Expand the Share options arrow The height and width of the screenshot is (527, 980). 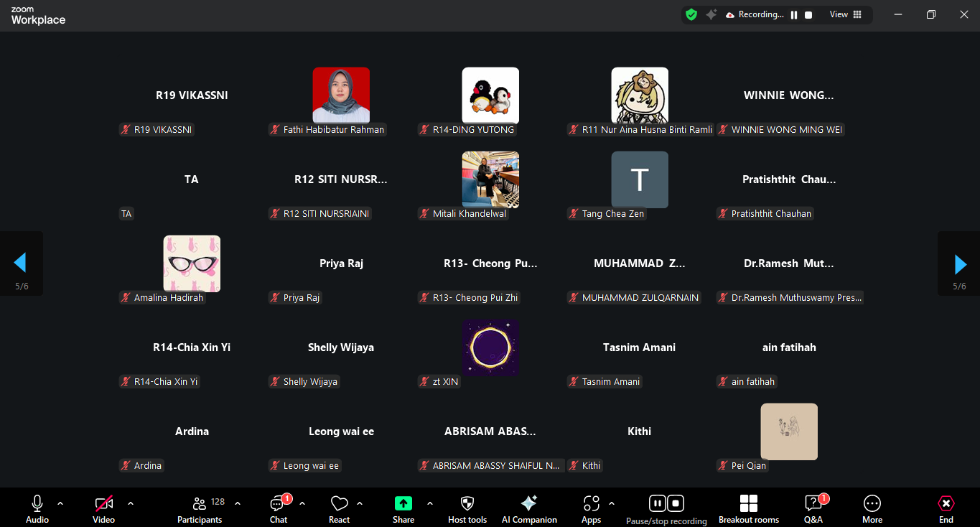tap(430, 503)
